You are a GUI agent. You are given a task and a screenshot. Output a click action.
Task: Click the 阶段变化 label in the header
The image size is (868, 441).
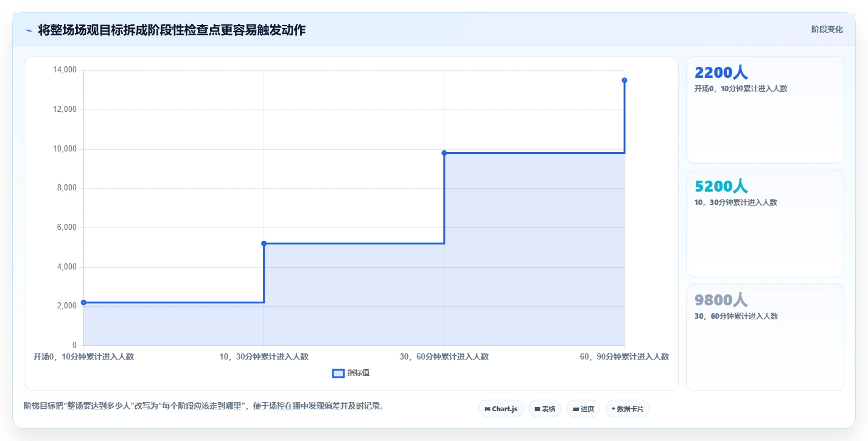(x=827, y=29)
